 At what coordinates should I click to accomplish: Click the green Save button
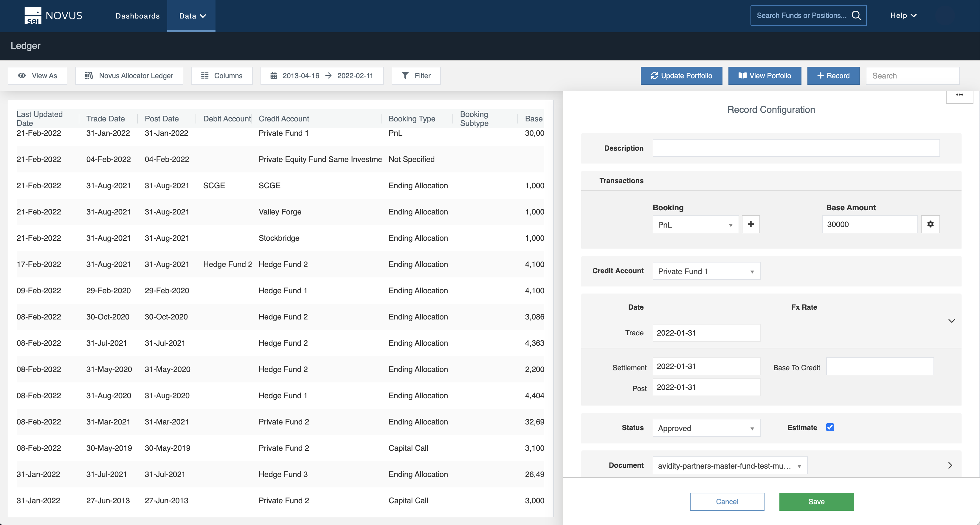click(816, 501)
